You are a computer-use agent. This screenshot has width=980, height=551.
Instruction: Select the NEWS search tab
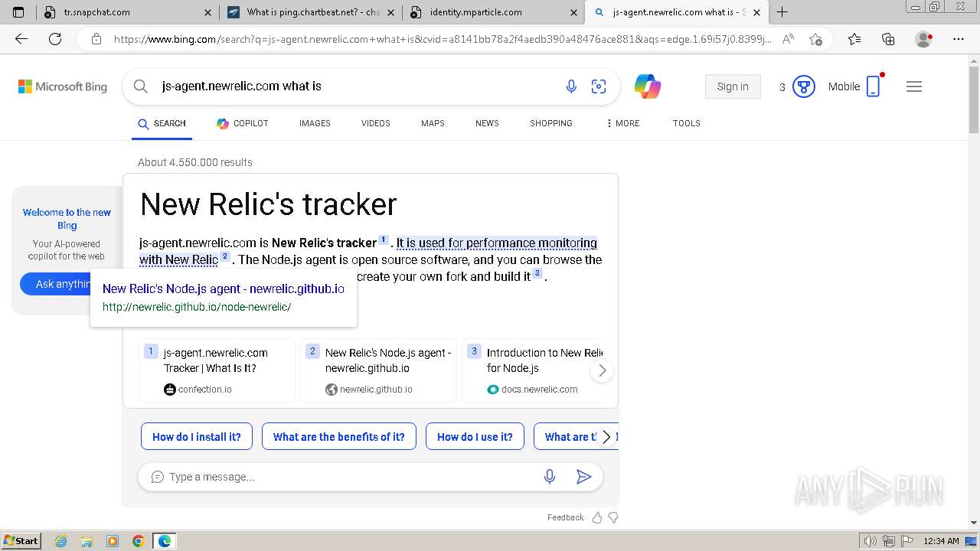487,123
